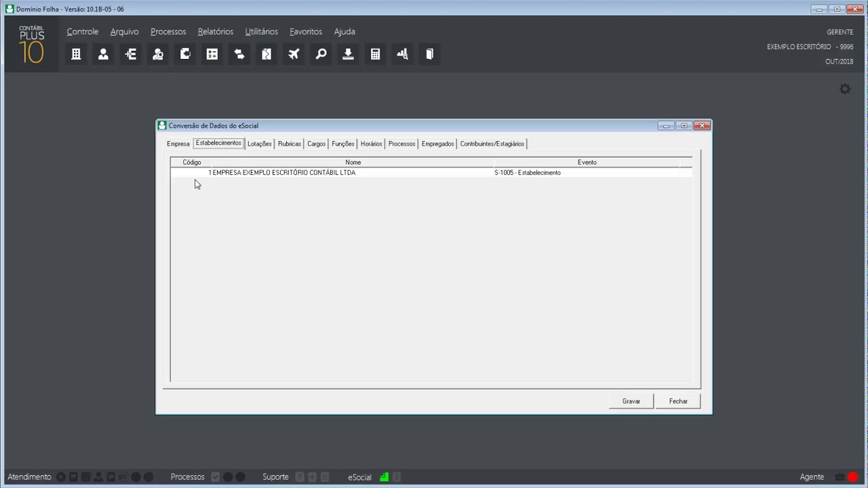Open the Favoritos menu

click(x=306, y=32)
